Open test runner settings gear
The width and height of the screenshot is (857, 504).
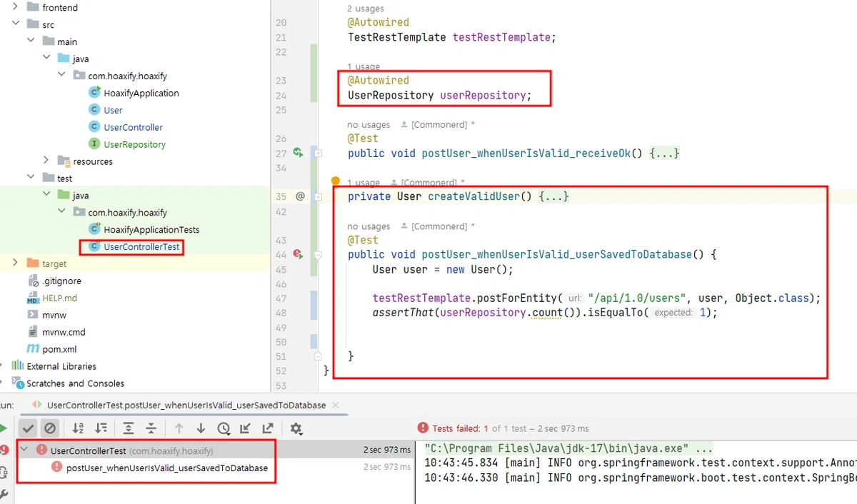tap(296, 428)
